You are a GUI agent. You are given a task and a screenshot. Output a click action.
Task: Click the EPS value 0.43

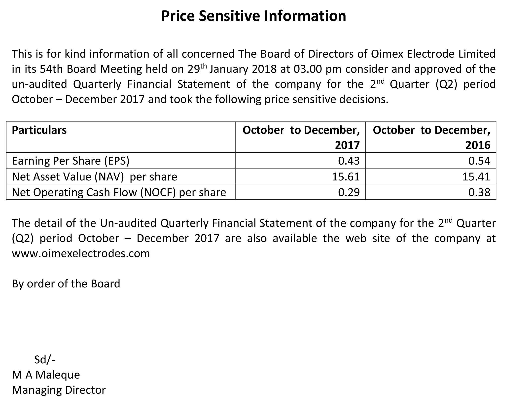[x=349, y=161]
